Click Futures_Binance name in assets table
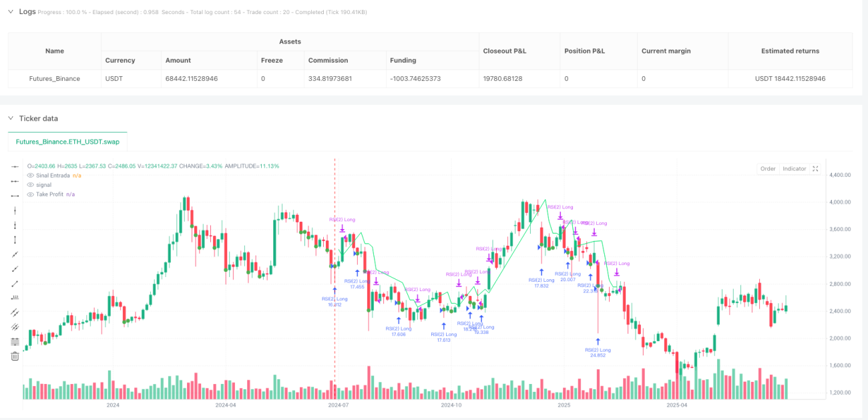The image size is (868, 420). pos(55,79)
